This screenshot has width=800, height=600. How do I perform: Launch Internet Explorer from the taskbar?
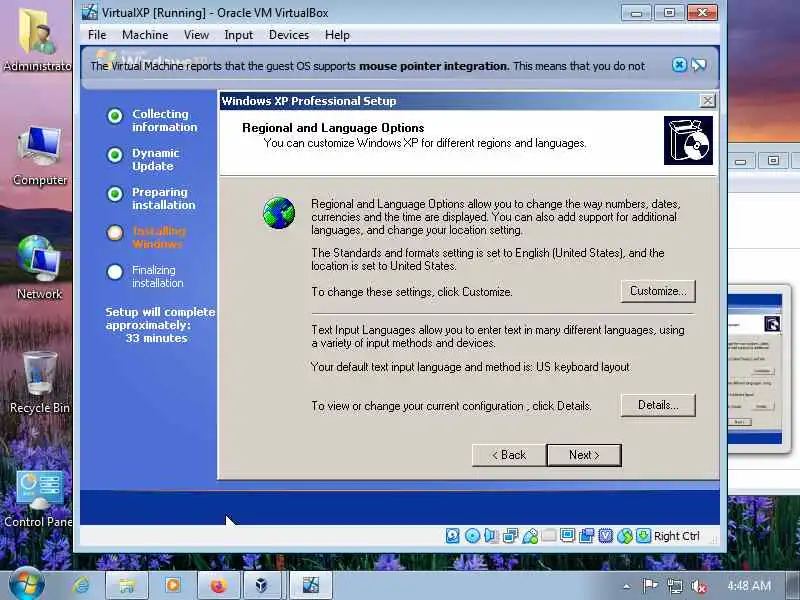(x=81, y=585)
